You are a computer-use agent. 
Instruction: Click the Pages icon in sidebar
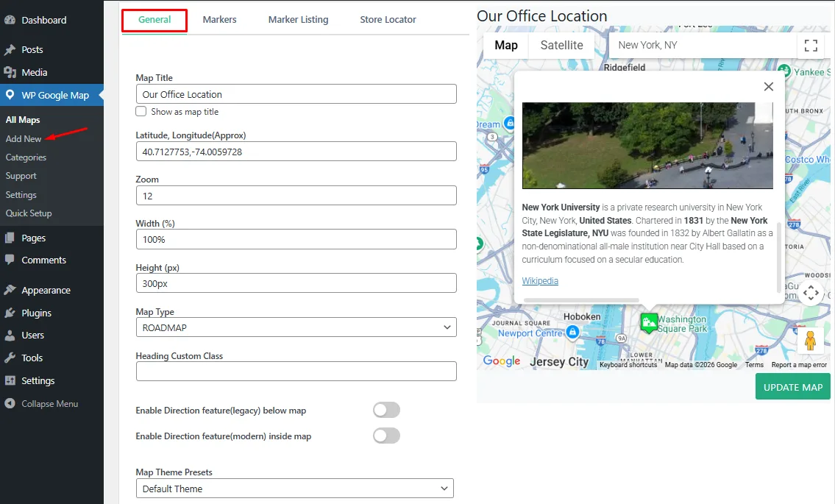tap(10, 238)
